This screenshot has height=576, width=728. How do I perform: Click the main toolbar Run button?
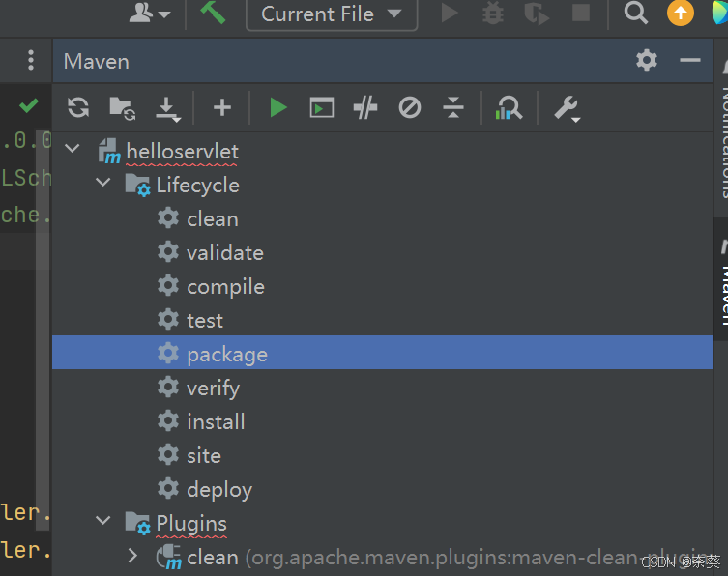click(449, 14)
